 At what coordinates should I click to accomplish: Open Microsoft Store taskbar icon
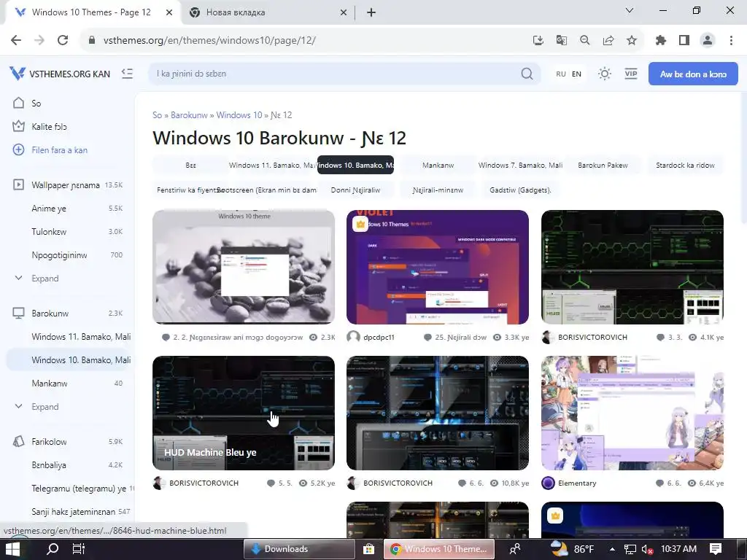[368, 549]
